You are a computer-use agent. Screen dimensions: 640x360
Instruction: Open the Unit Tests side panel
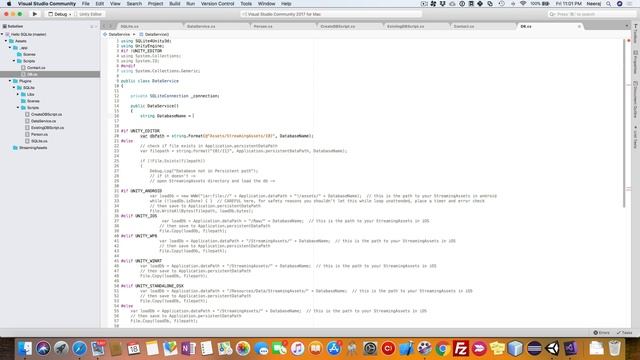click(636, 138)
